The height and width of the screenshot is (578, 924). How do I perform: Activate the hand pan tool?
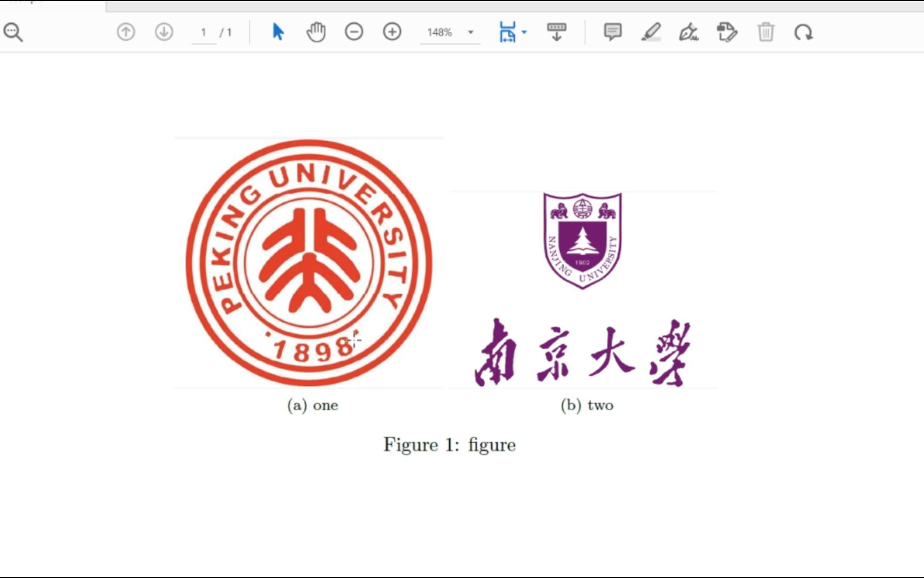click(x=316, y=32)
